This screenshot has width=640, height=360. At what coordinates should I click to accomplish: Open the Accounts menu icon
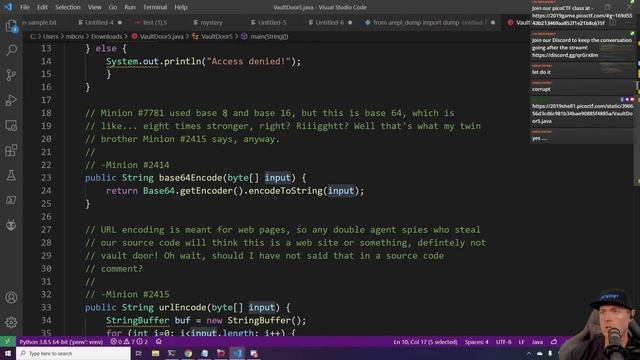coord(11,298)
